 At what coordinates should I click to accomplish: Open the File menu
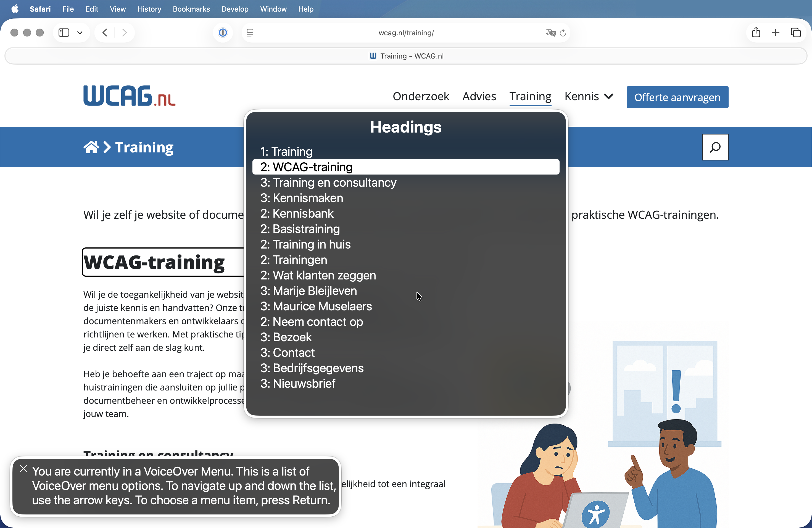[x=68, y=9]
